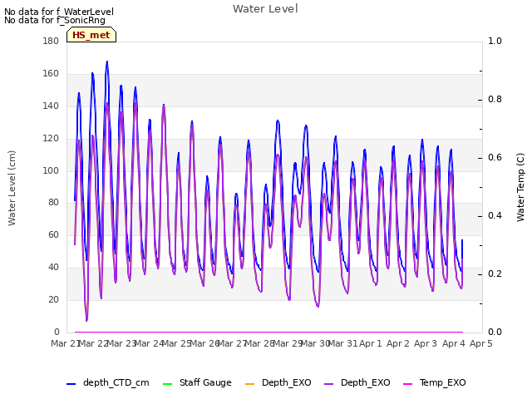Click the Water Level (cm) axis title
The image size is (532, 399).
[12, 188]
